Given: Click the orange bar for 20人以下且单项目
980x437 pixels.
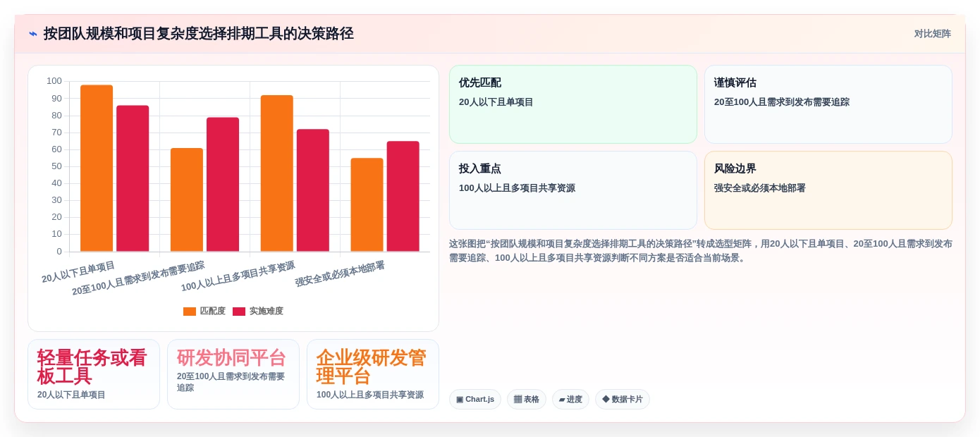Looking at the screenshot, I should pyautogui.click(x=97, y=168).
